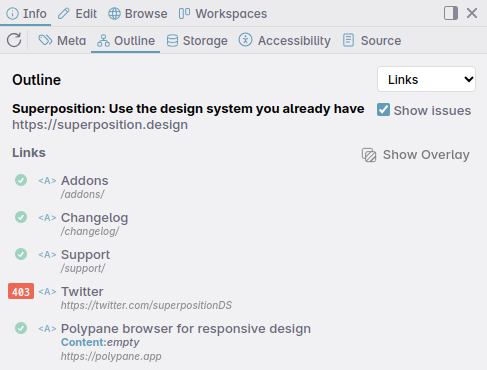Click the Show Overlay button
The height and width of the screenshot is (370, 487).
[416, 155]
